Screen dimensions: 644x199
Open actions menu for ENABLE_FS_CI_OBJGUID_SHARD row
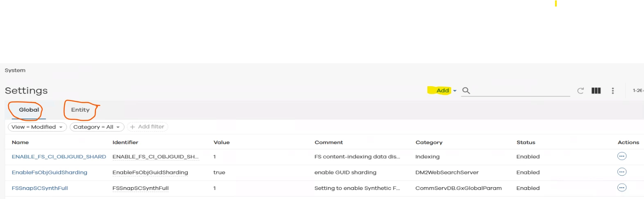tap(622, 156)
